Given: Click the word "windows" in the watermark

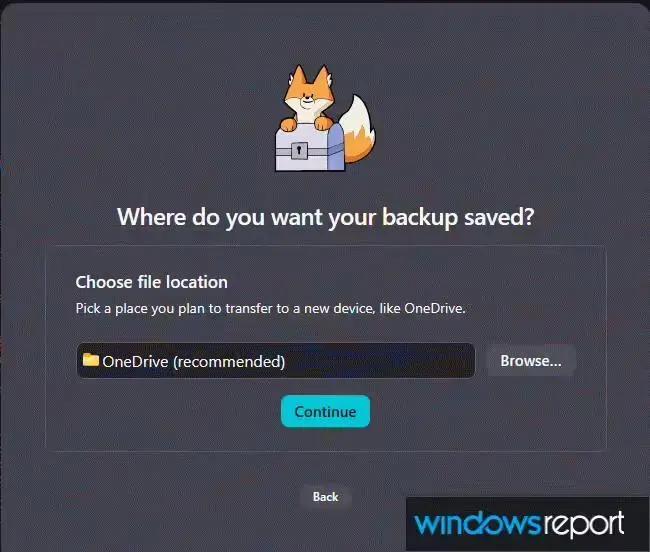Looking at the screenshot, I should [x=478, y=524].
